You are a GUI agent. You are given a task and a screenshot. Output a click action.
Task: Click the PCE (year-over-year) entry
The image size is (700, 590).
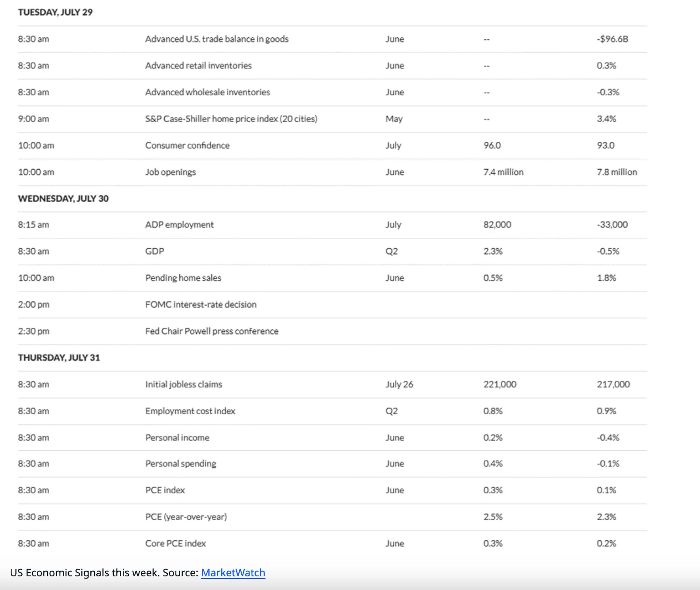tap(186, 517)
